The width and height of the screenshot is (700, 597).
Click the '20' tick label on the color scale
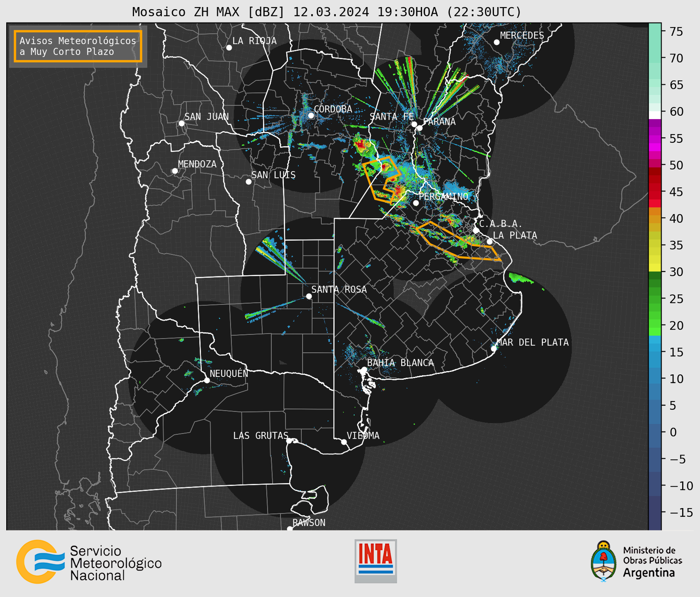click(676, 325)
